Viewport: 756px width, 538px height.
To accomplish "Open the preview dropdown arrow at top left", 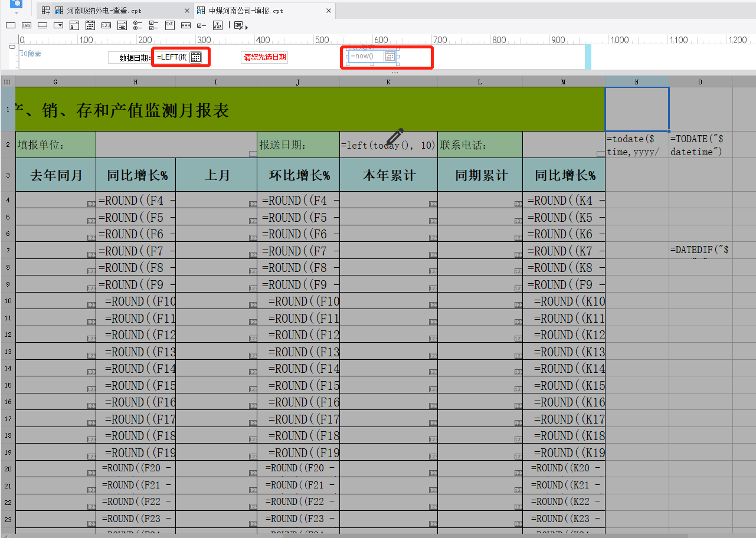I will click(16, 12).
